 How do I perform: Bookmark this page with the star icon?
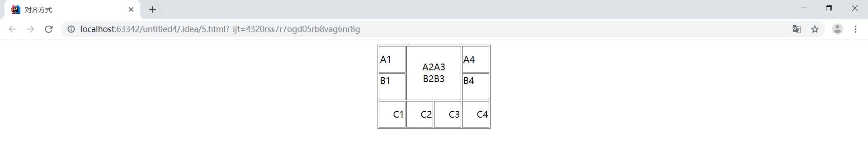tap(815, 29)
